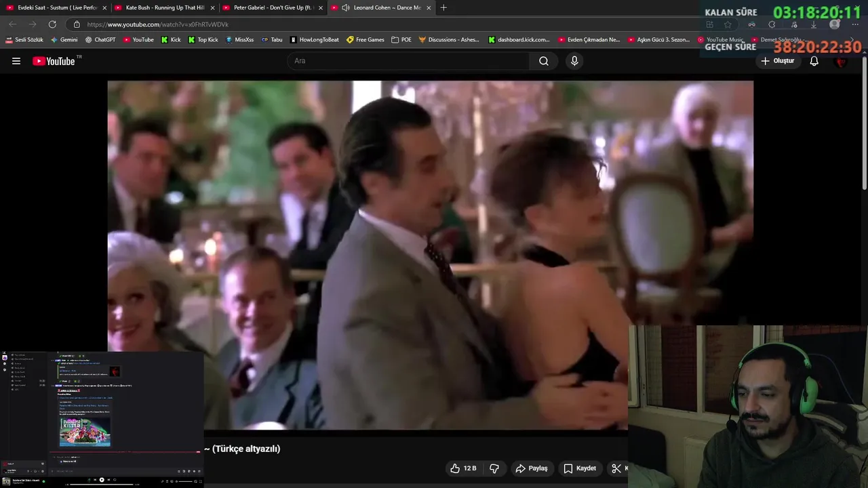Screen dimensions: 868x488
Task: View site info lock icon in address bar
Action: [77, 24]
